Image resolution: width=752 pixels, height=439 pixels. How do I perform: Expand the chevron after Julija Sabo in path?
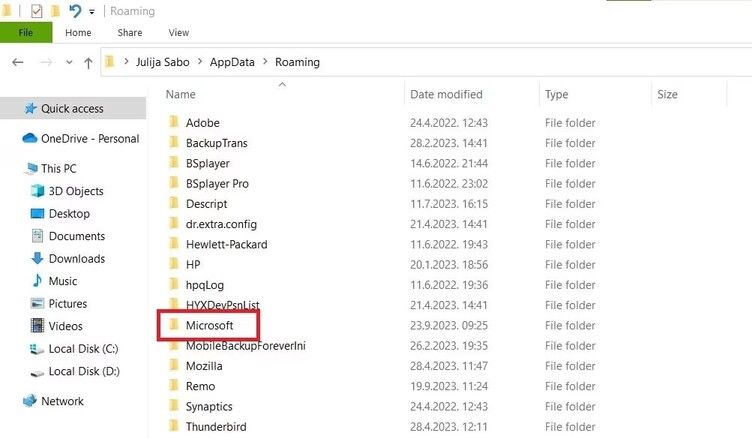click(x=200, y=62)
